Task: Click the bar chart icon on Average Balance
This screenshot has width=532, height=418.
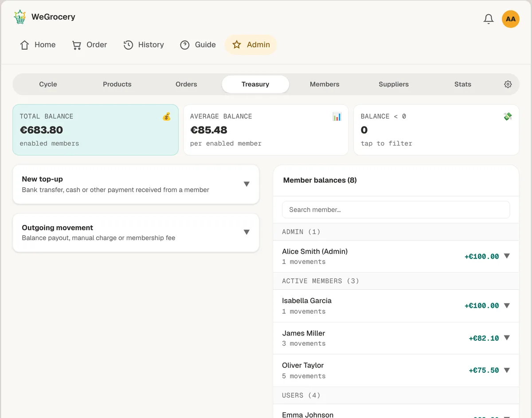Action: pos(337,117)
